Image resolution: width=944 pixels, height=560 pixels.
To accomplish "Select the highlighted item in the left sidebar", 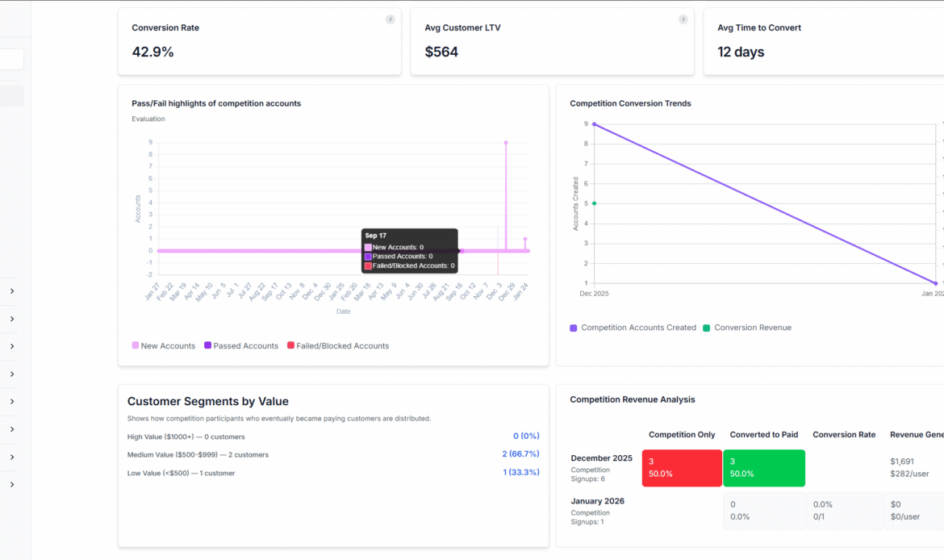I will pos(11,97).
